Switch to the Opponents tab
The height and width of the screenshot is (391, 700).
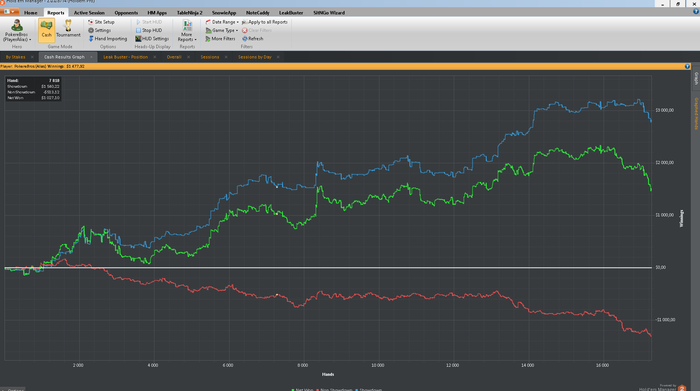pyautogui.click(x=126, y=12)
